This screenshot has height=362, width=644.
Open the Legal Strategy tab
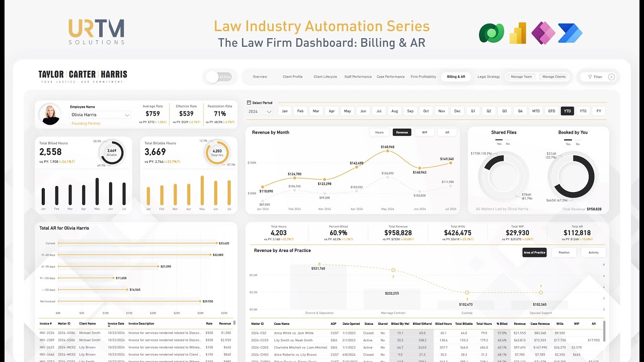(489, 77)
